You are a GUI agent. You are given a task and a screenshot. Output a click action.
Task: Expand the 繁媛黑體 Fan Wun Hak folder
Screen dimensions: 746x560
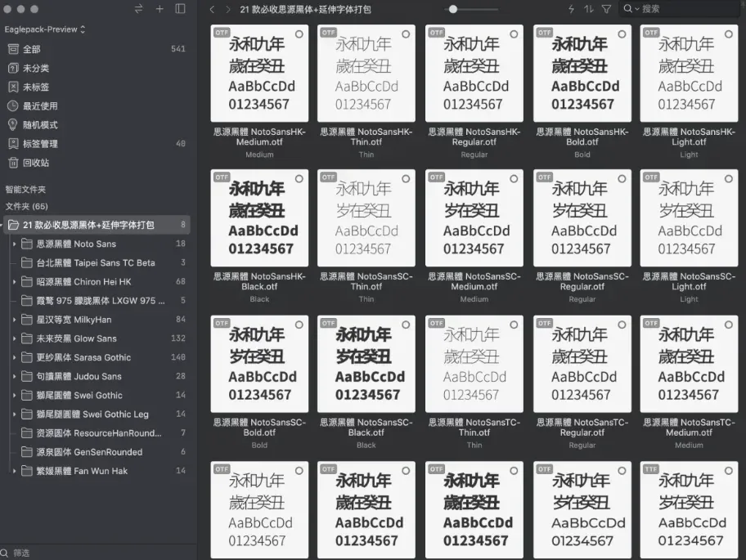coord(14,471)
